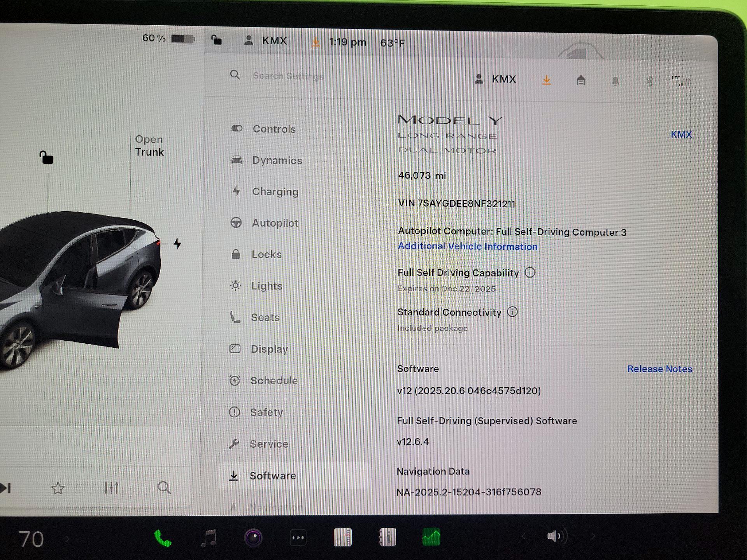Unlock the car via the lock icon
Screen dimensions: 747x560
click(46, 157)
